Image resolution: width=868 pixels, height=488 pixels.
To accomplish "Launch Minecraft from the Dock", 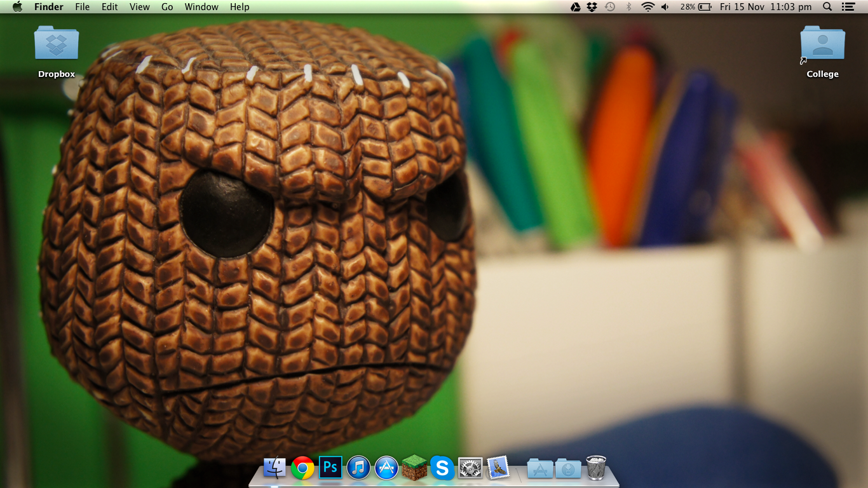I will (x=414, y=468).
